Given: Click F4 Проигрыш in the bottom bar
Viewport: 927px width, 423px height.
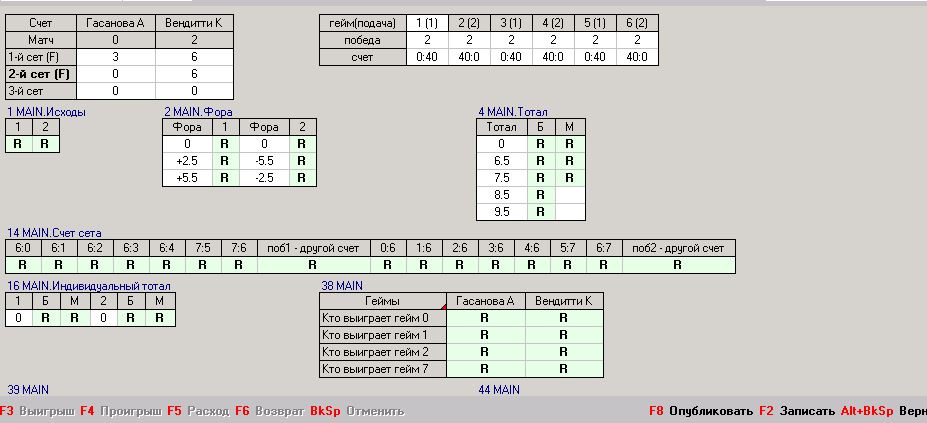Looking at the screenshot, I should coord(121,411).
